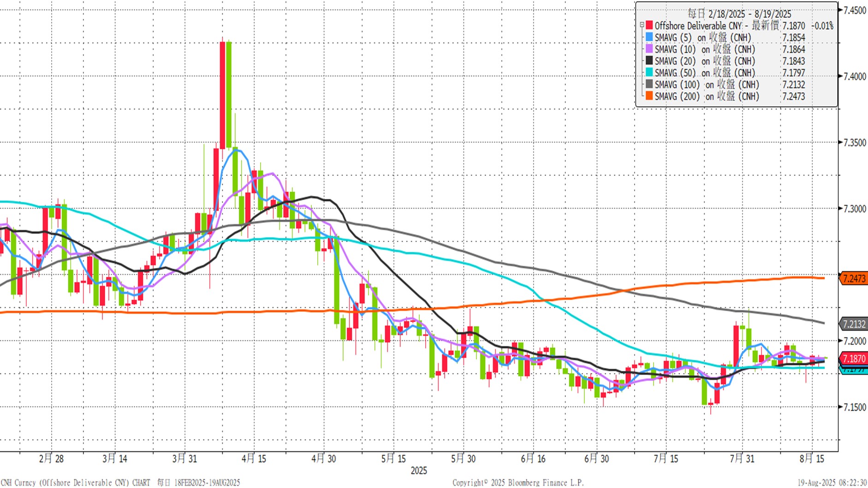Click the 6月 30 date axis label

(x=597, y=458)
